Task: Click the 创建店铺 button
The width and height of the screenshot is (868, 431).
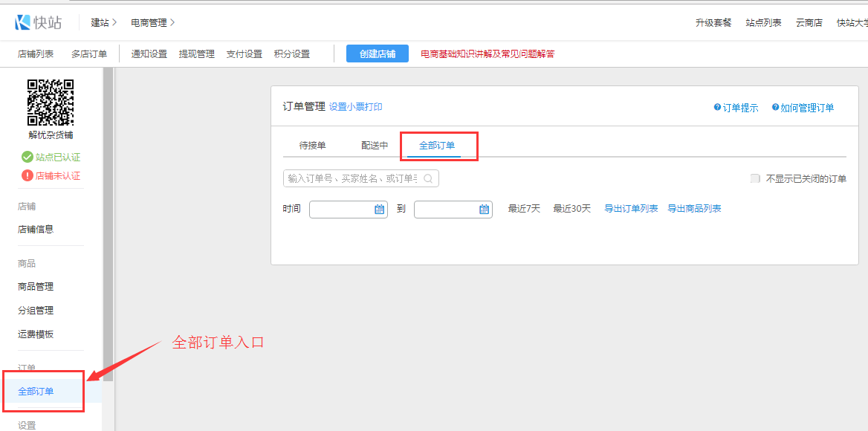Action: point(378,54)
